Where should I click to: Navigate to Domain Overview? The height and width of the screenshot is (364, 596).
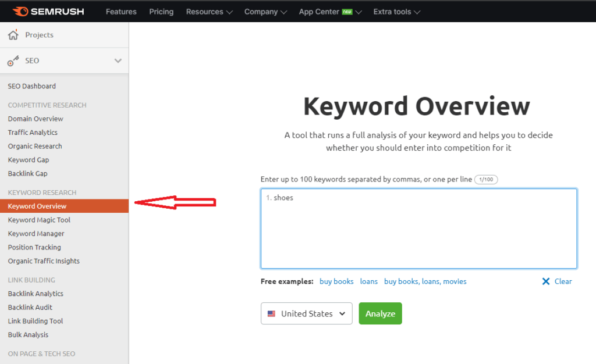[x=36, y=119]
